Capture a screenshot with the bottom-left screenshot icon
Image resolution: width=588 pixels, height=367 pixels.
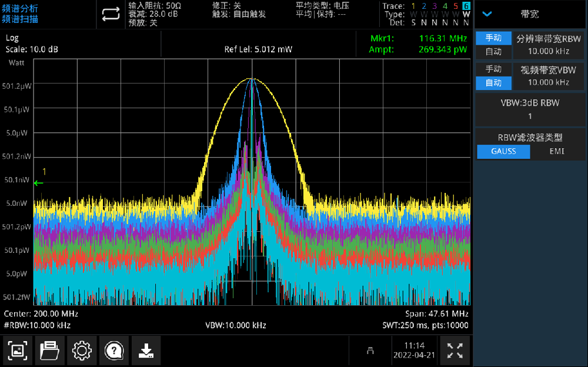click(x=18, y=351)
